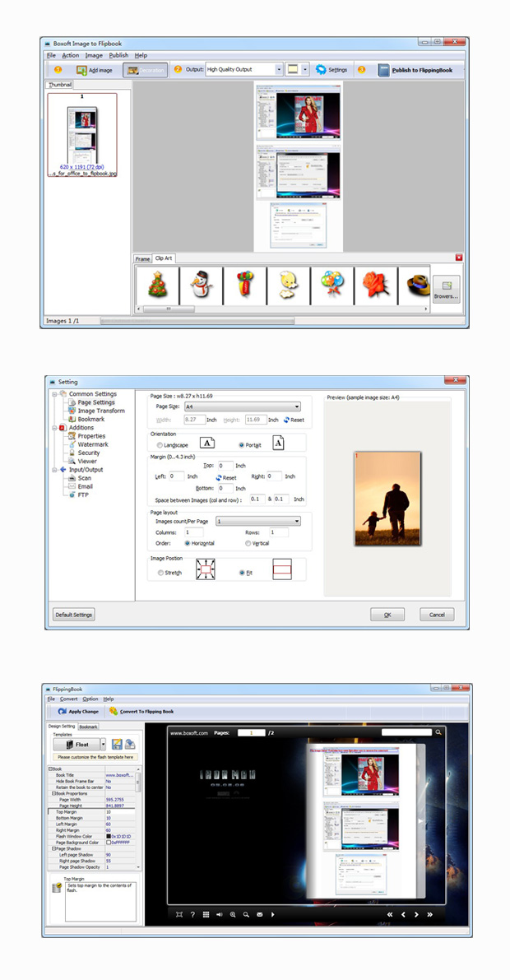Pick the snowman clip art
This screenshot has width=510, height=980.
pos(201,285)
